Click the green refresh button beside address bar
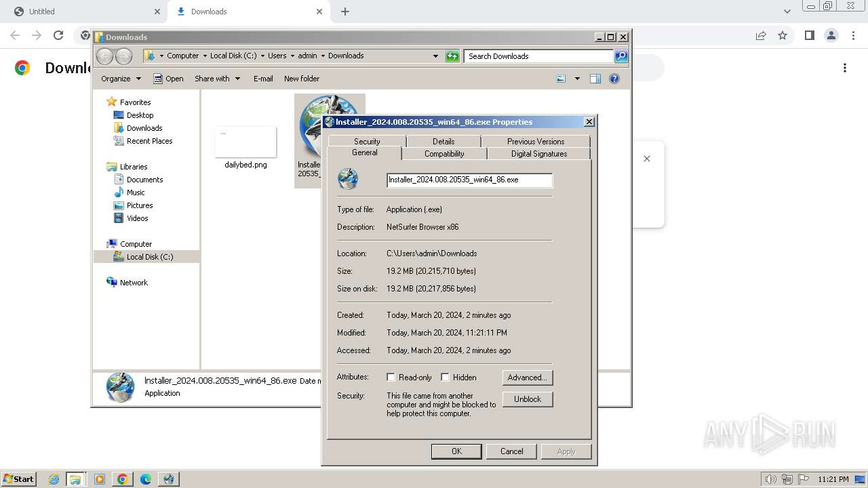This screenshot has width=868, height=488. 452,56
